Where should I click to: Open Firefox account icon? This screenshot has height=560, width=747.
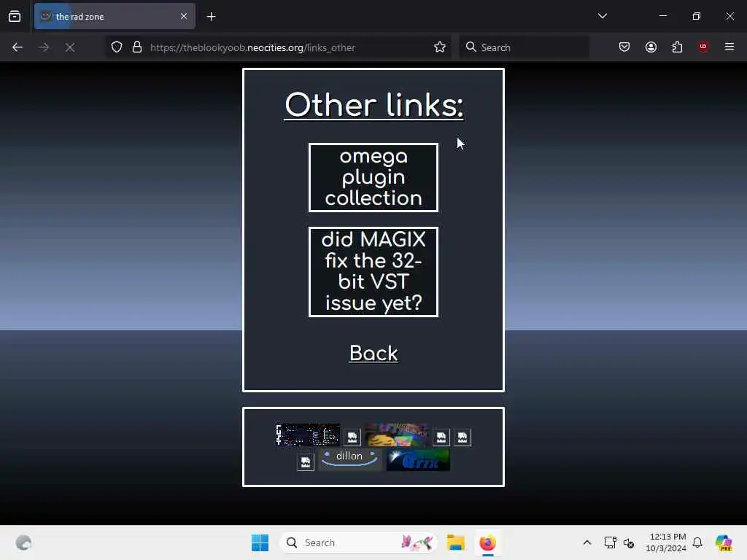click(651, 47)
